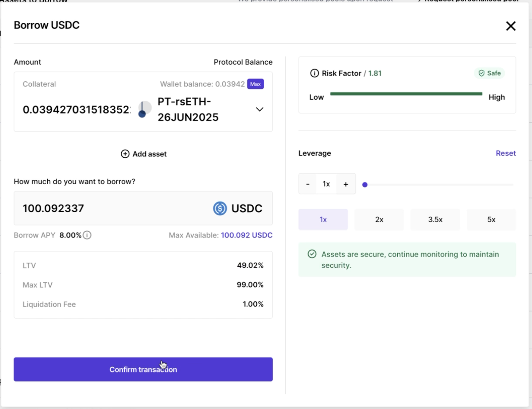Decrease leverage with the minus button

[307, 184]
